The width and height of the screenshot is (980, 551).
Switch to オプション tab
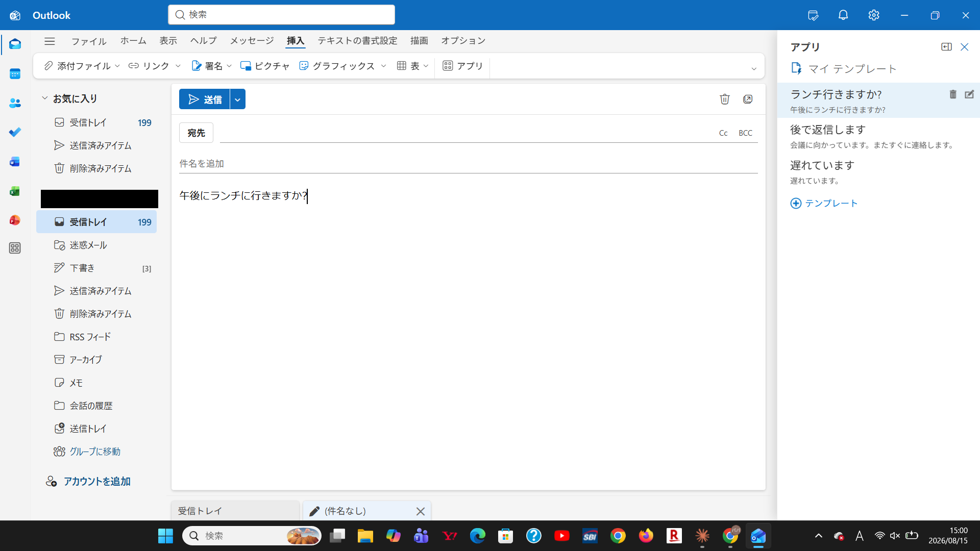[463, 41]
